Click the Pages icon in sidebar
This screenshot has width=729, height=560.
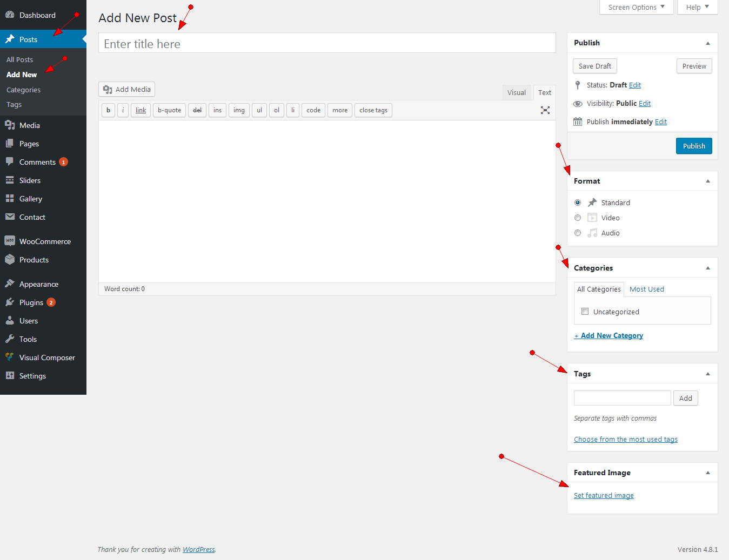(10, 144)
